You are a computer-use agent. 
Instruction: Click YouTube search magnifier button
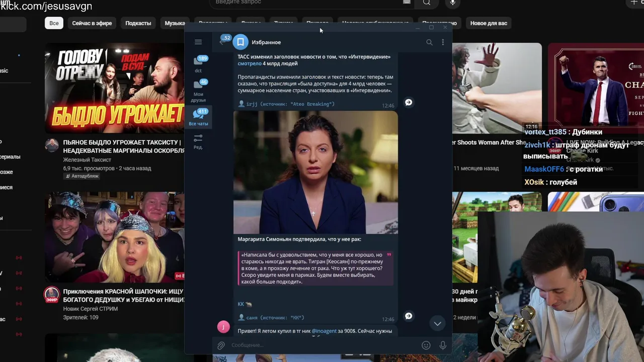[427, 3]
